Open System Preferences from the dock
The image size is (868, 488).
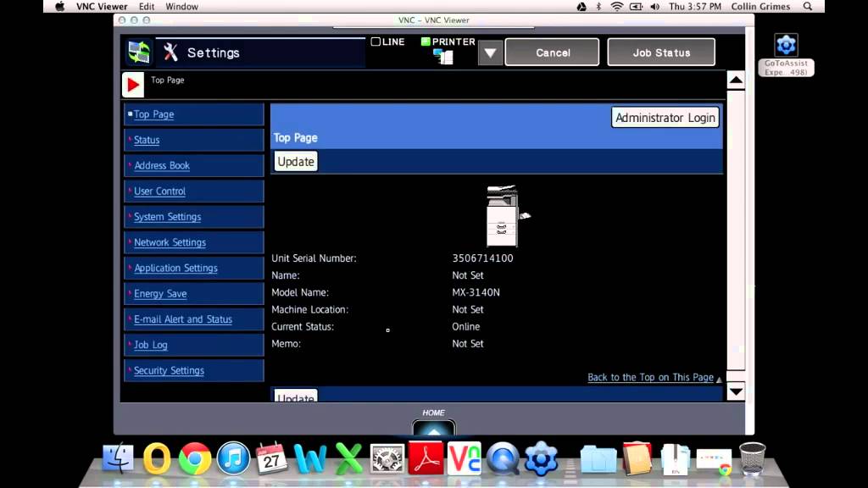387,458
